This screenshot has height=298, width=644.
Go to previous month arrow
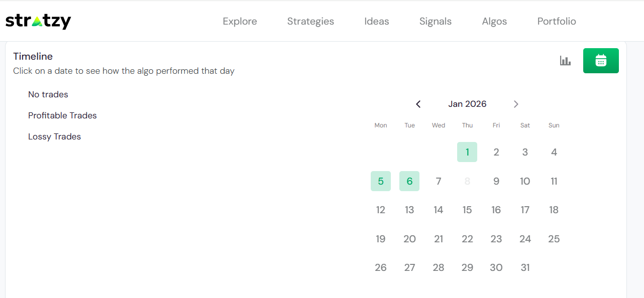point(418,104)
